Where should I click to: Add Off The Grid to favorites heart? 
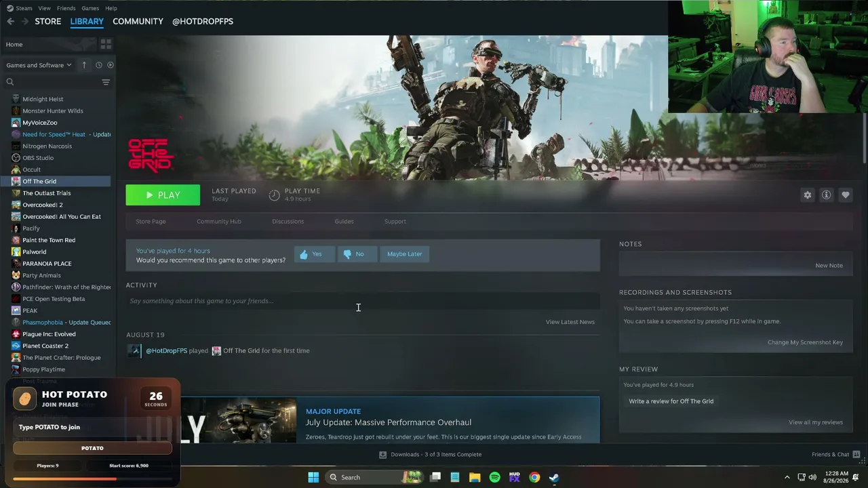pos(845,195)
